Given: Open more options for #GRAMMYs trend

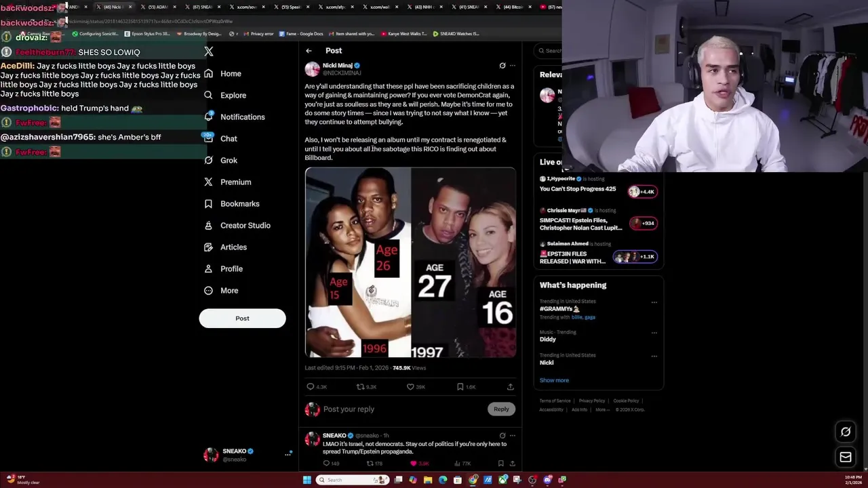Looking at the screenshot, I should click(654, 302).
